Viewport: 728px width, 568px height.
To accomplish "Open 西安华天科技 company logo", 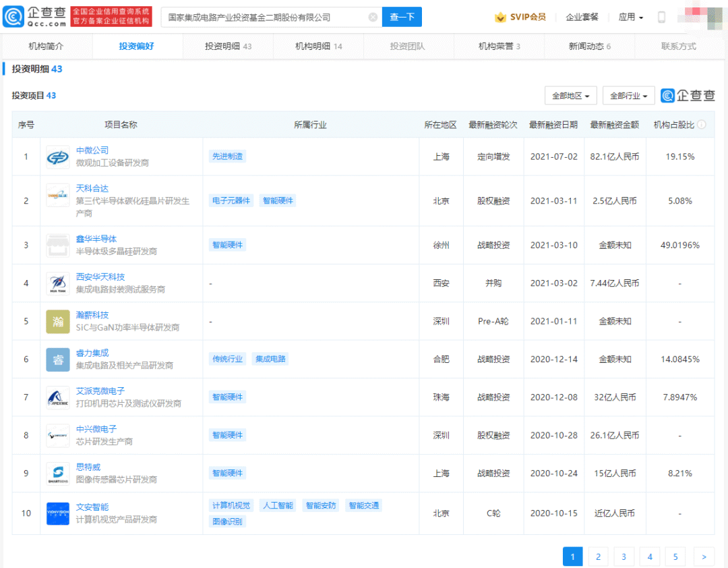I will [x=58, y=283].
